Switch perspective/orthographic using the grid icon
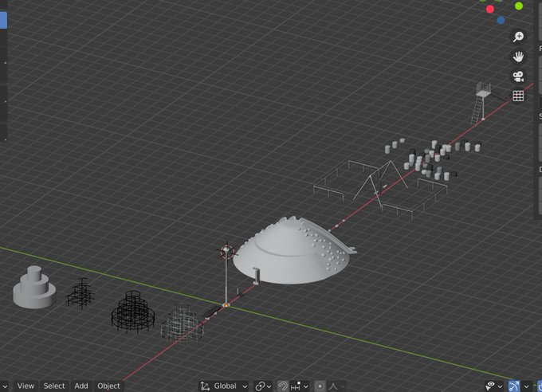Image resolution: width=542 pixels, height=392 pixels. click(518, 96)
